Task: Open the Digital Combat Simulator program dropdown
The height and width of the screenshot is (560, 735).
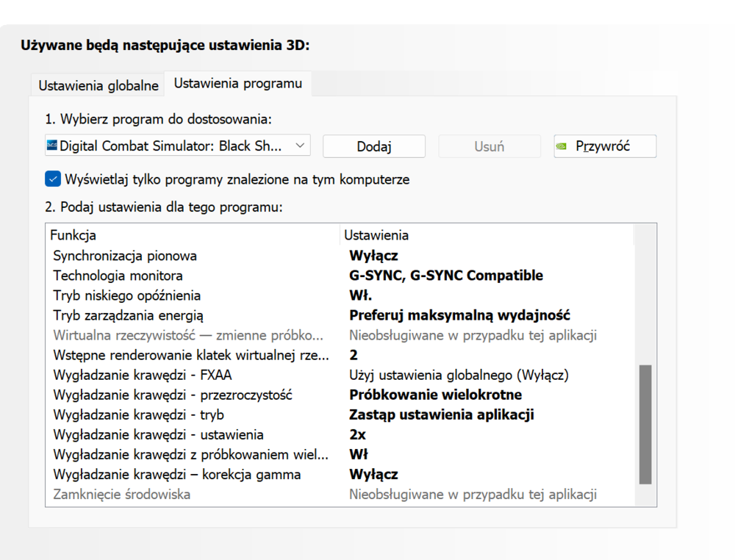Action: [178, 146]
